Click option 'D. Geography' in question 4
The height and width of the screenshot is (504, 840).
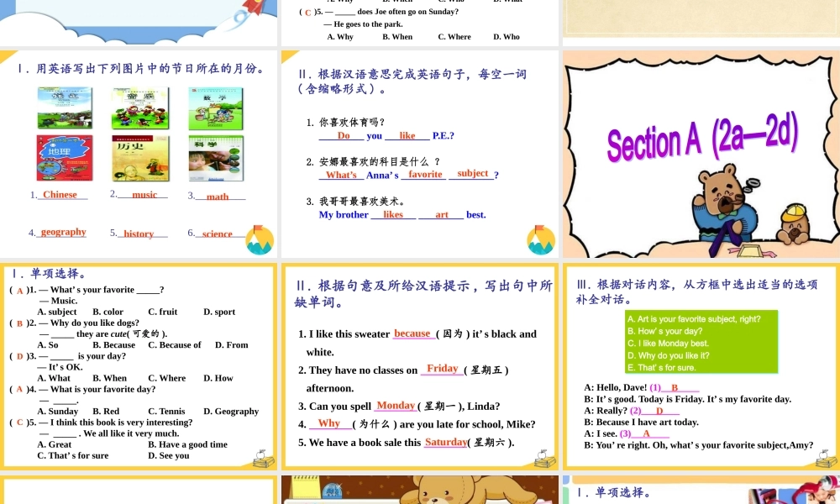click(231, 412)
